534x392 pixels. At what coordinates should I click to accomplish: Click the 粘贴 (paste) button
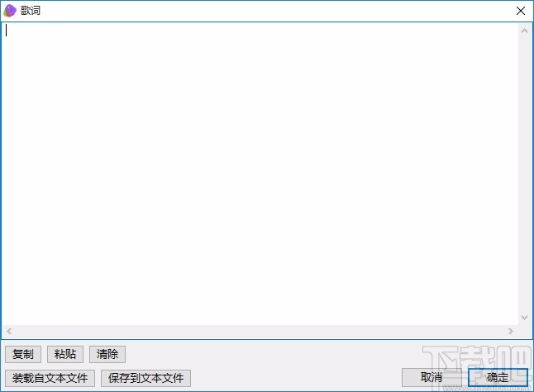pos(65,354)
